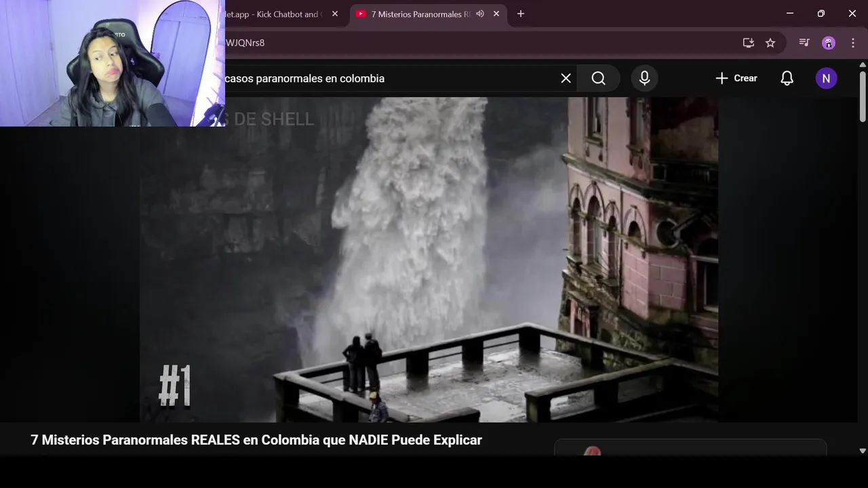
Task: Click the install app icon in address bar
Action: coord(749,43)
